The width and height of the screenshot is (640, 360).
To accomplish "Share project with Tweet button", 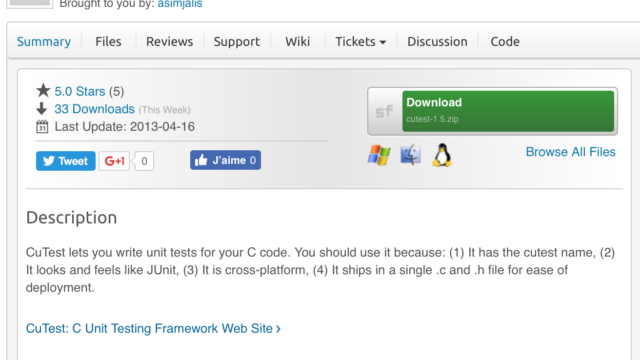I will [66, 161].
